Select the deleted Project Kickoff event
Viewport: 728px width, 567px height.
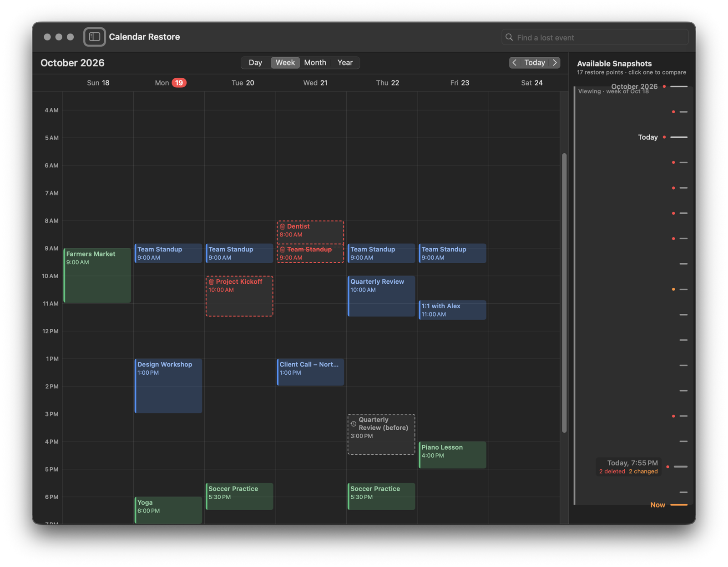(x=239, y=296)
